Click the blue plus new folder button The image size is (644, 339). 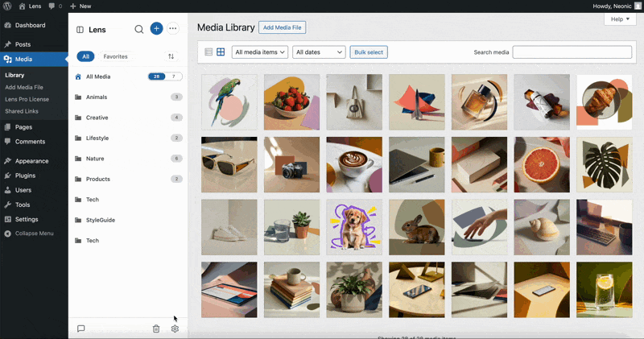156,29
